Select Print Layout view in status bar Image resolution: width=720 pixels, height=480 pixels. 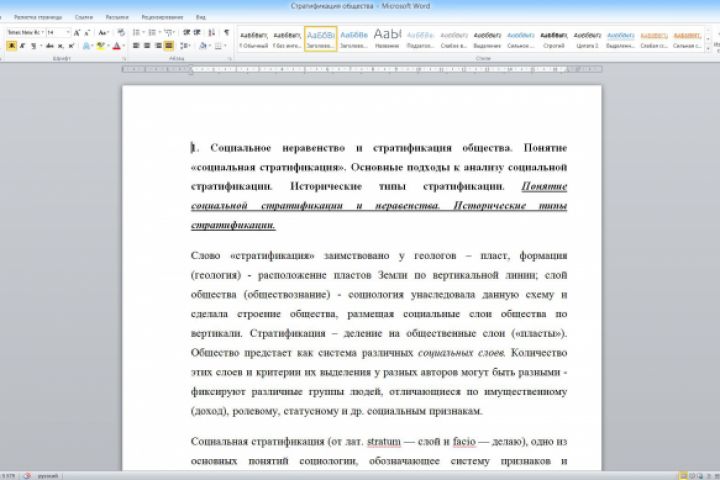[x=683, y=476]
